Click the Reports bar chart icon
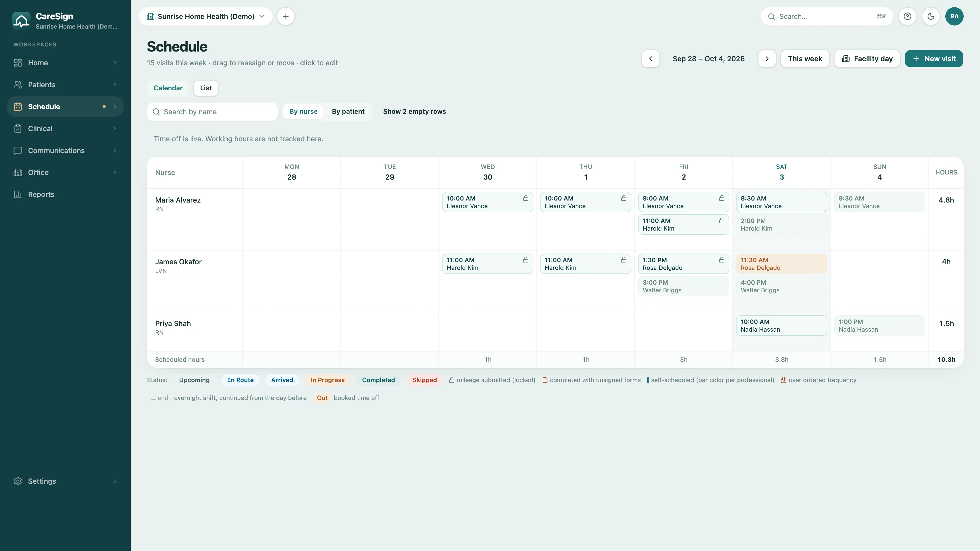 (x=18, y=194)
